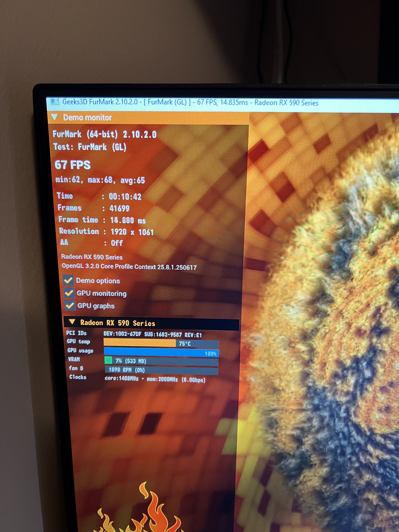Click the Demo monitor panel header

148,118
